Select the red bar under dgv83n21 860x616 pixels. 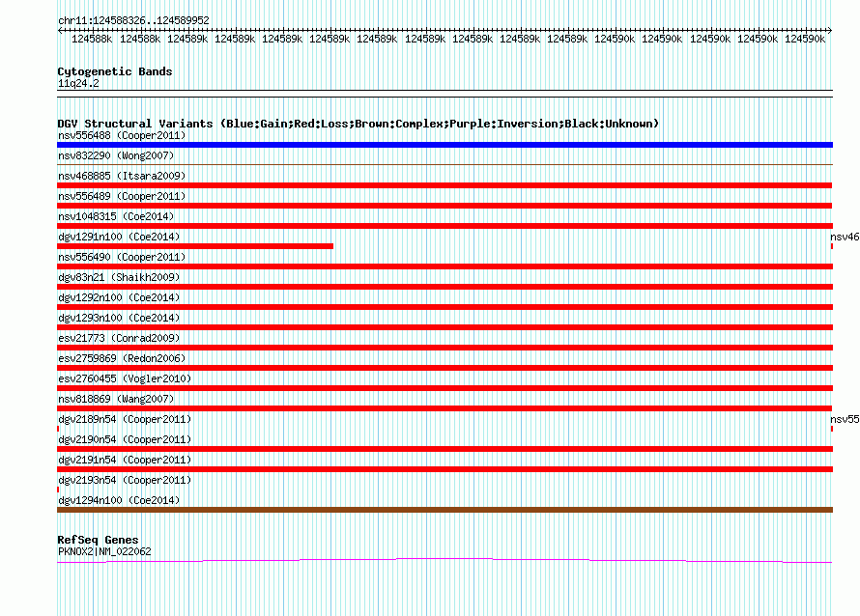[444, 287]
